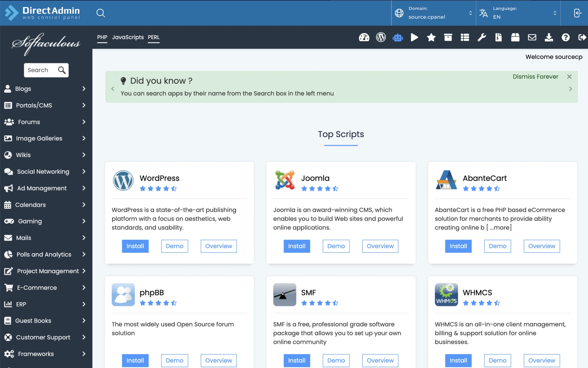Open the AbanteCart Overview
This screenshot has height=368, width=588.
(542, 246)
